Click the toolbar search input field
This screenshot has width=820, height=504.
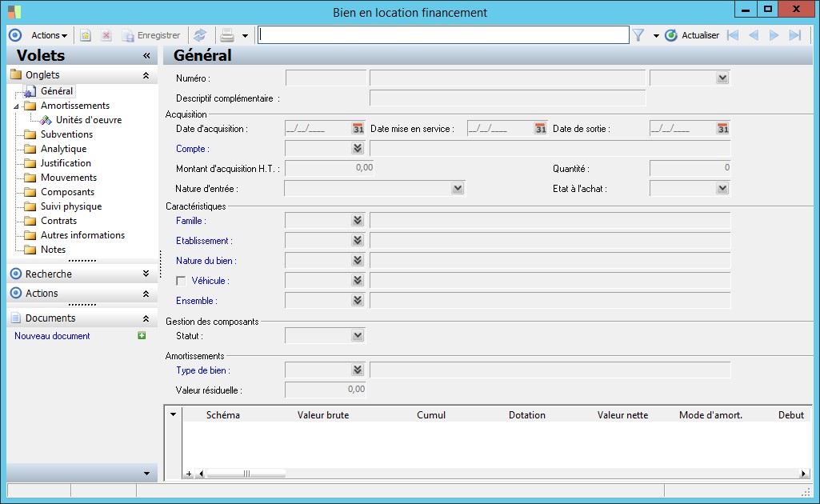(x=442, y=35)
